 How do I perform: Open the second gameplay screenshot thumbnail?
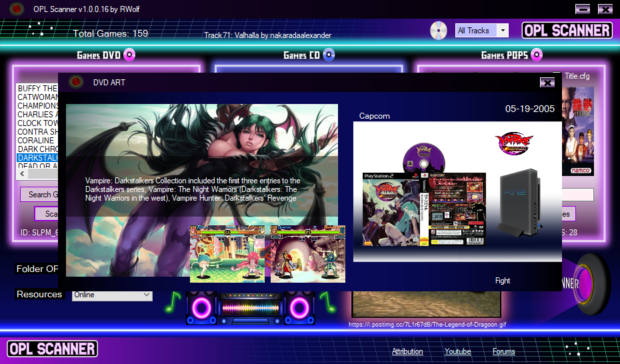coord(308,254)
